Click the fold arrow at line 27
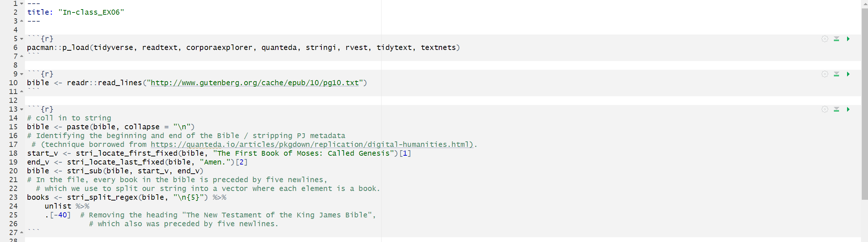This screenshot has height=242, width=868. click(22, 232)
